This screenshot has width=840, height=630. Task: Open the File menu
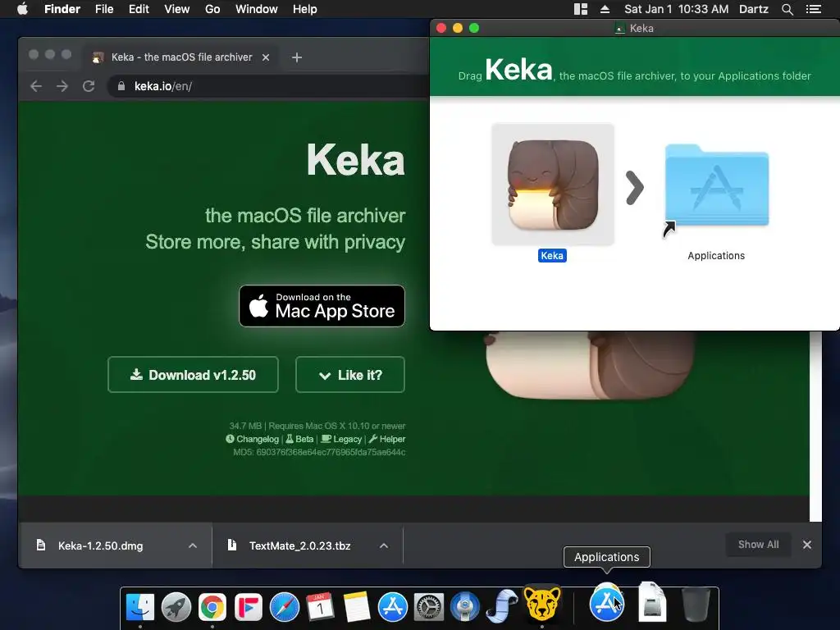coord(104,9)
